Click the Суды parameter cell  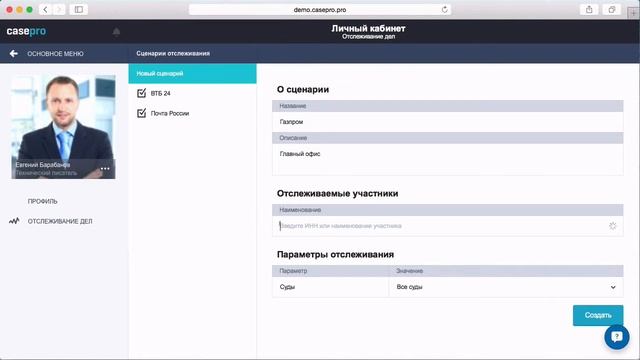click(x=331, y=287)
